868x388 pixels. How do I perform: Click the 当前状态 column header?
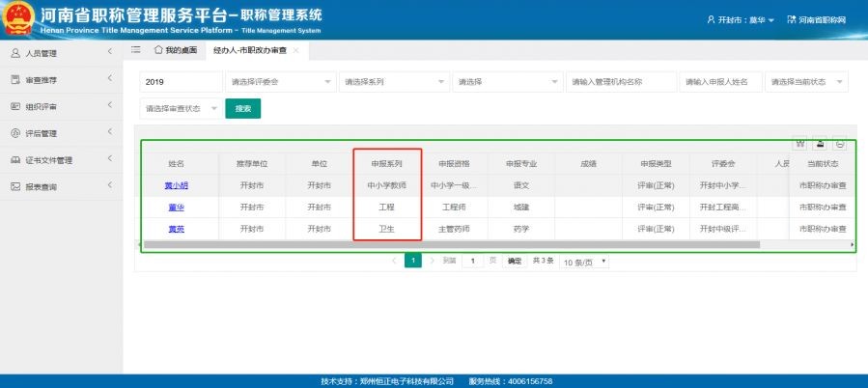[x=823, y=164]
